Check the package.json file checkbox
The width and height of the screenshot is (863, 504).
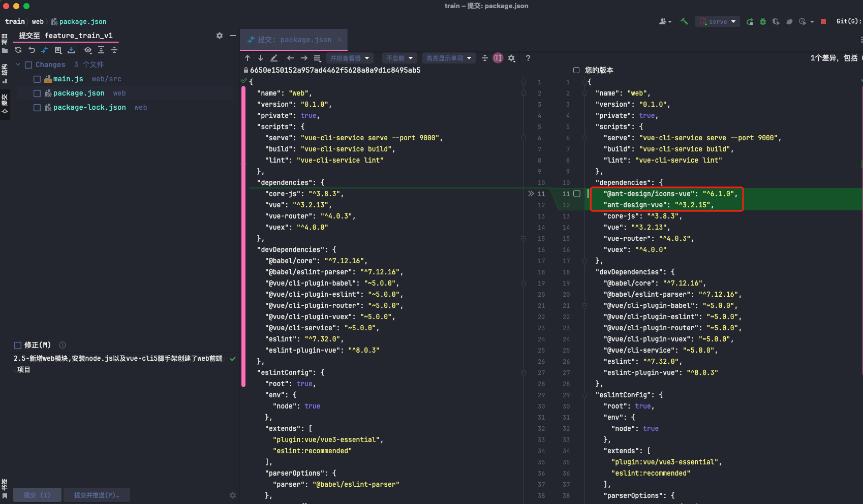point(37,93)
